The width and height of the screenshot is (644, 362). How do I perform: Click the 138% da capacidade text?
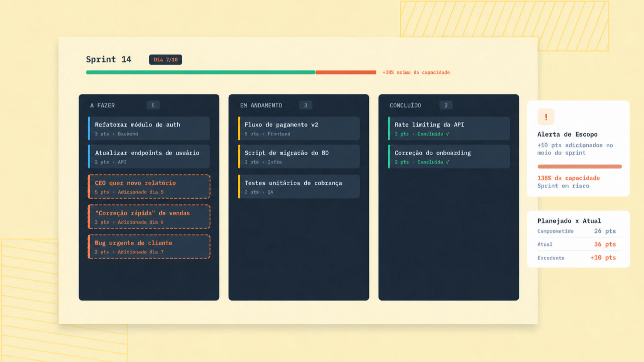569,178
